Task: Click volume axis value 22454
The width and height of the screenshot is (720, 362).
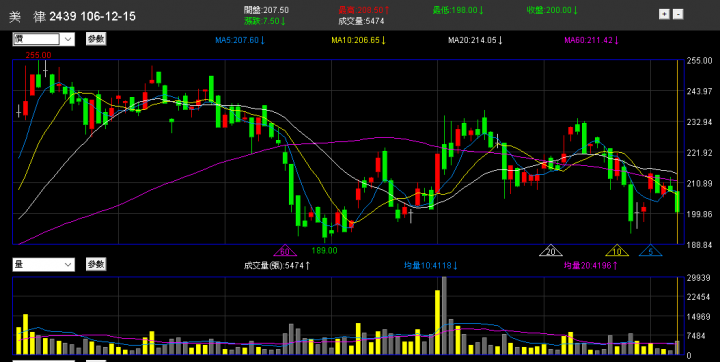Action: pyautogui.click(x=698, y=297)
